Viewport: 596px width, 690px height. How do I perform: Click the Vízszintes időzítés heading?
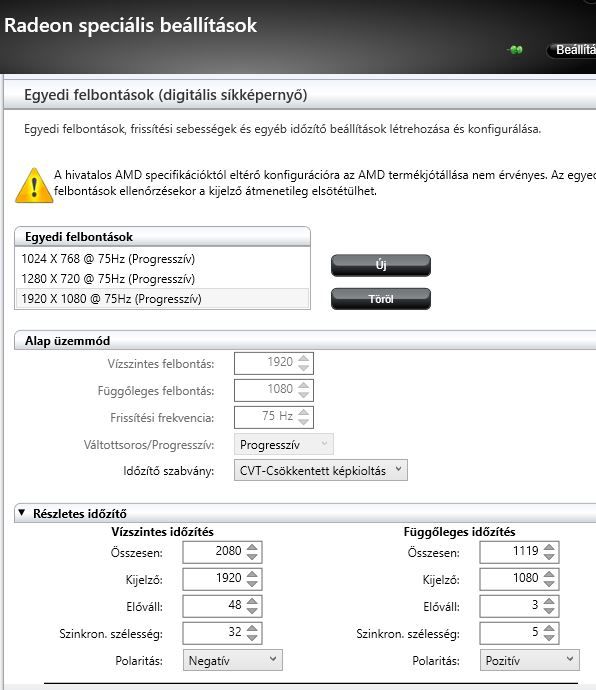tap(162, 532)
